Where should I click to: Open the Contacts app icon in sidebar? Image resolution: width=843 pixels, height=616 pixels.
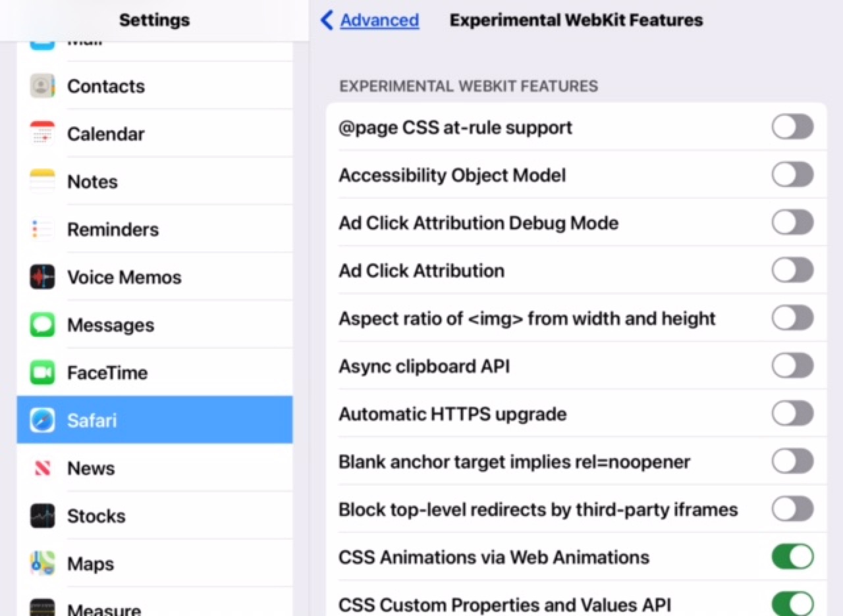pyautogui.click(x=42, y=86)
